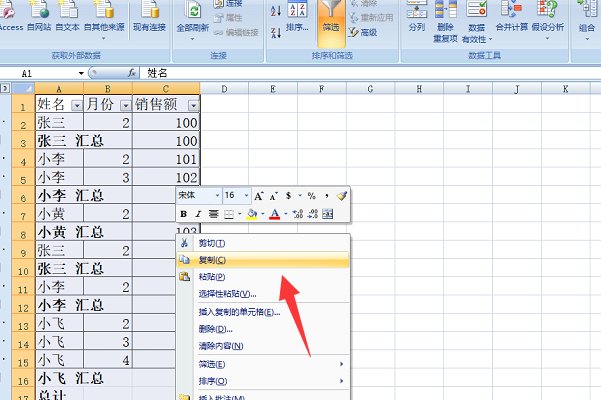Toggle center alignment in the mini toolbar
Screen dimensions: 601x400
[x=213, y=214]
